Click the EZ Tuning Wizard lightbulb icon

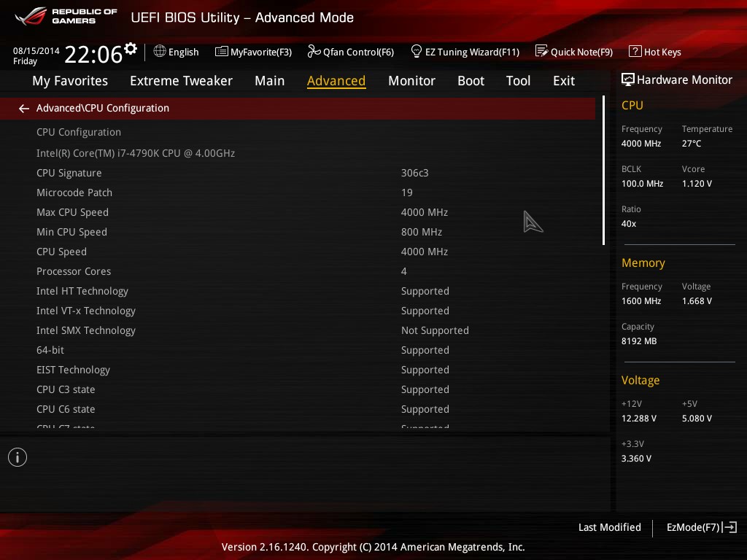coord(416,51)
